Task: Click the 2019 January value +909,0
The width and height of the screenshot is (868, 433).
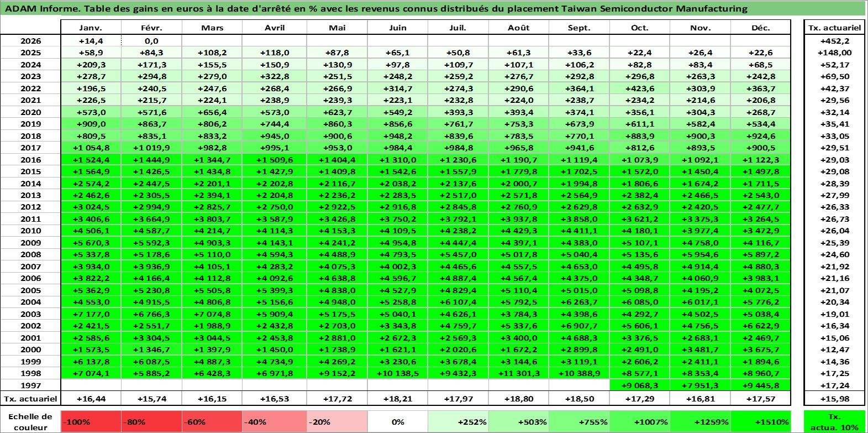Action: (x=91, y=124)
